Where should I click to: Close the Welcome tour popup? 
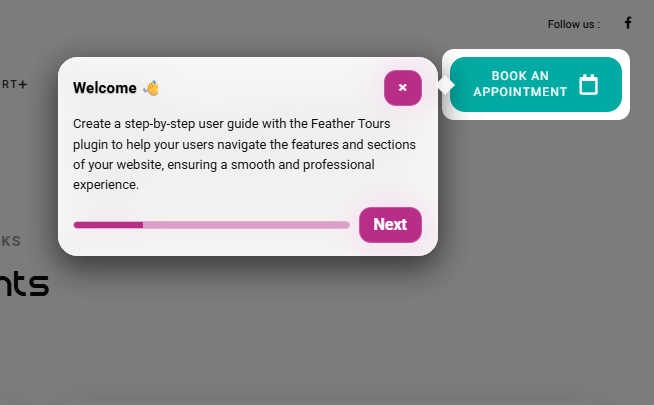pyautogui.click(x=403, y=88)
